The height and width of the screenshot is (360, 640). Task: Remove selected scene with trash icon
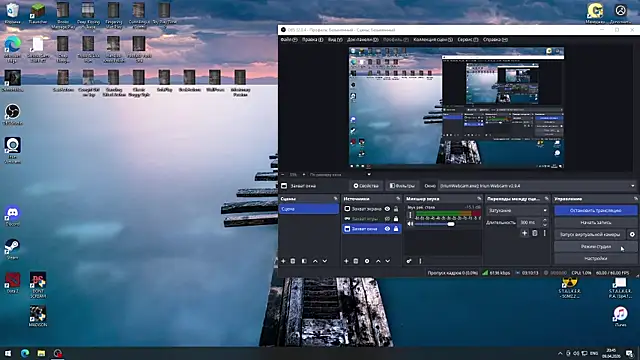(x=293, y=261)
